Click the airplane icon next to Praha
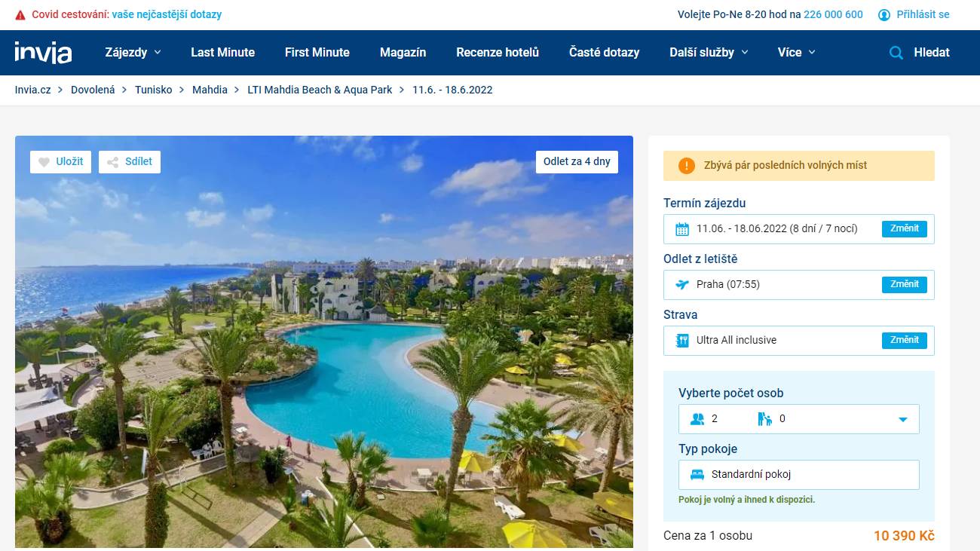980x551 pixels. (682, 285)
